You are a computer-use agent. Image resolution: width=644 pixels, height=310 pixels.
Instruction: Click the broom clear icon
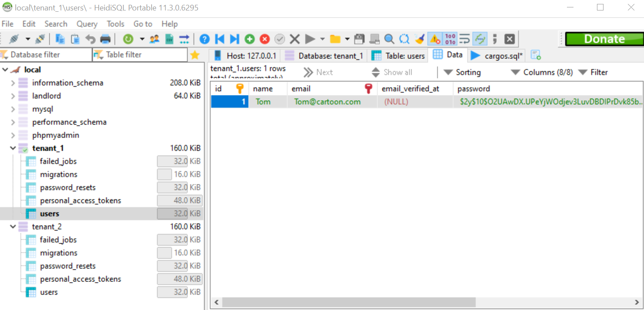pos(419,39)
